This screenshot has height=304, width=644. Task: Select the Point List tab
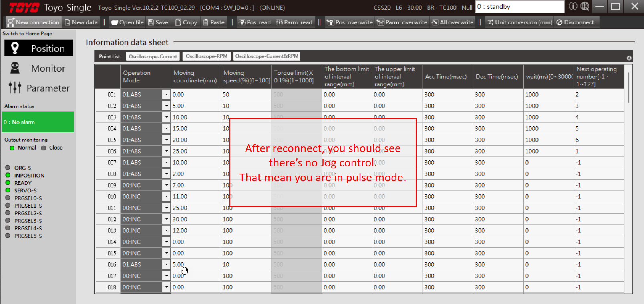point(109,56)
